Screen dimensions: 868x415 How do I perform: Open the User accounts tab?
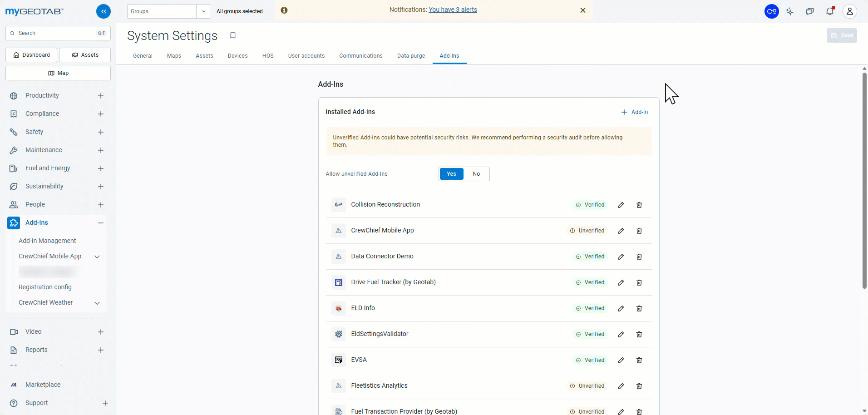306,56
